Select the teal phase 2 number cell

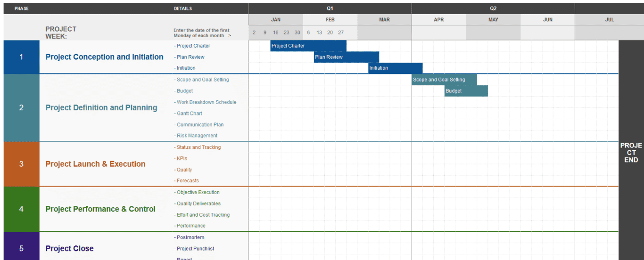coord(21,108)
